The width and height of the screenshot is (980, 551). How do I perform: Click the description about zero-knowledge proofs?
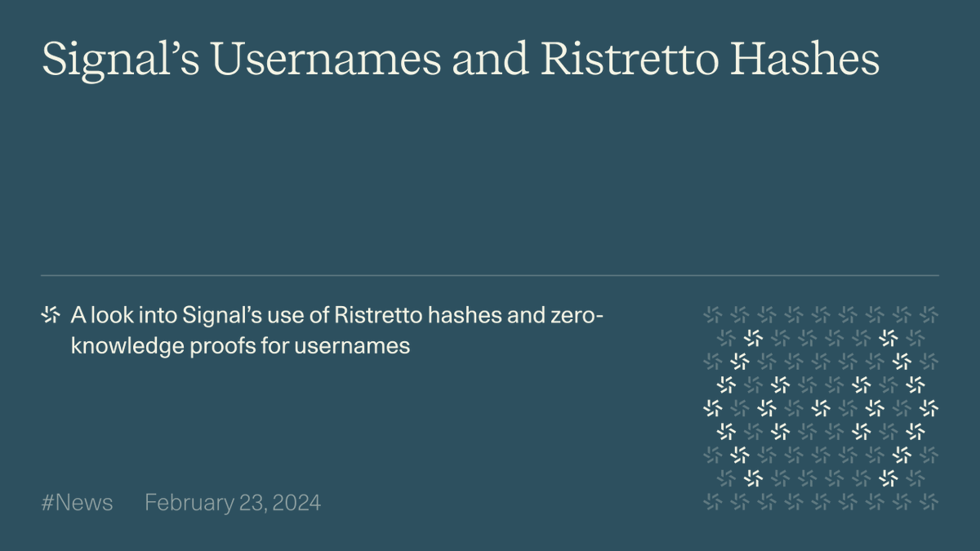(336, 330)
